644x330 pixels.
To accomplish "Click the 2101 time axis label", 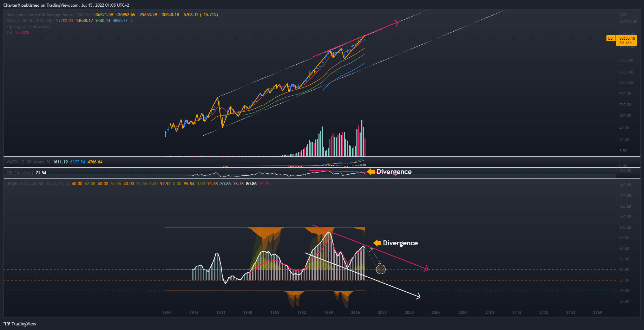I will (x=490, y=312).
